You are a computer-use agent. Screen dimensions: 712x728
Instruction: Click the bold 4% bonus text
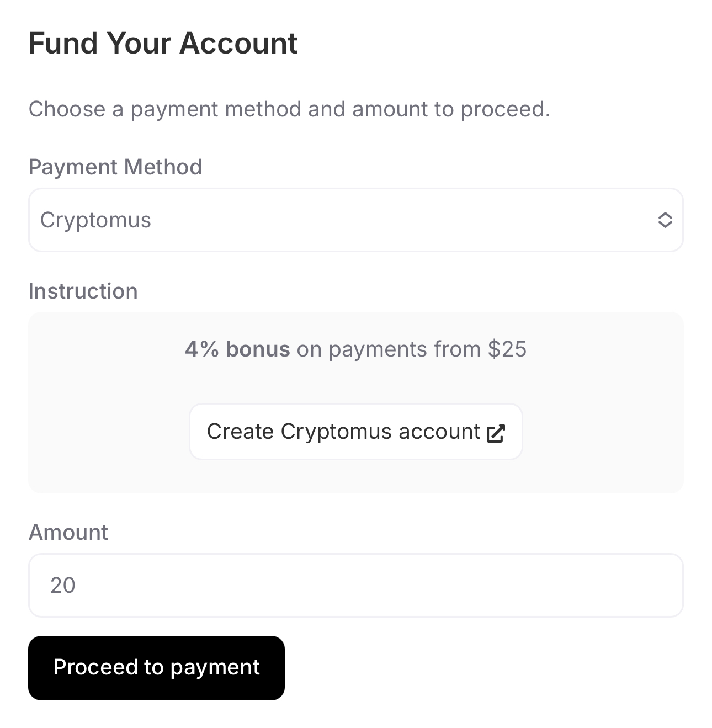(237, 349)
